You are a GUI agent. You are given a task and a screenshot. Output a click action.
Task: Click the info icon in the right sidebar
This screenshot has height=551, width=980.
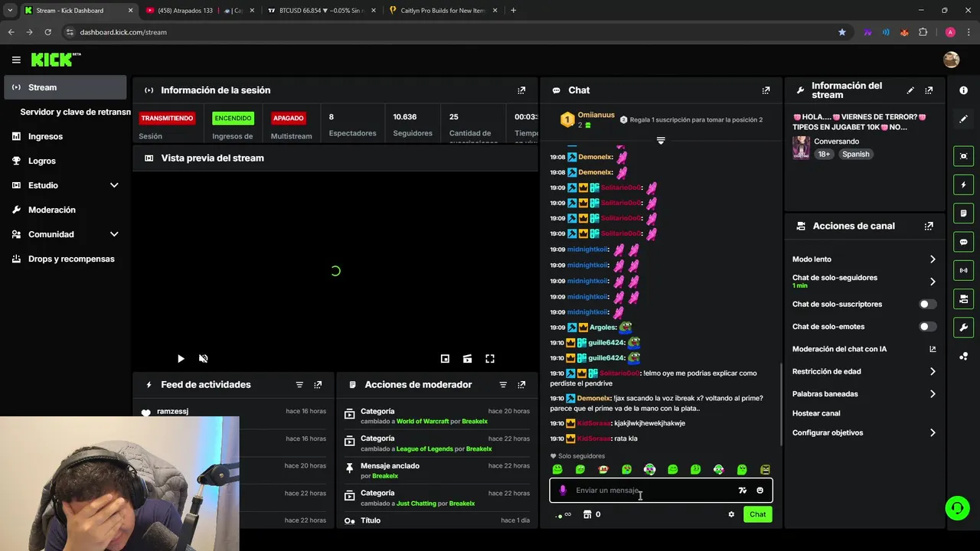963,90
